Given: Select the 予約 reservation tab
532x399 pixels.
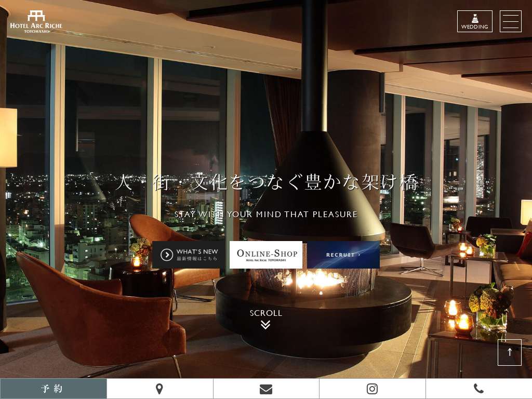Looking at the screenshot, I should pos(53,389).
